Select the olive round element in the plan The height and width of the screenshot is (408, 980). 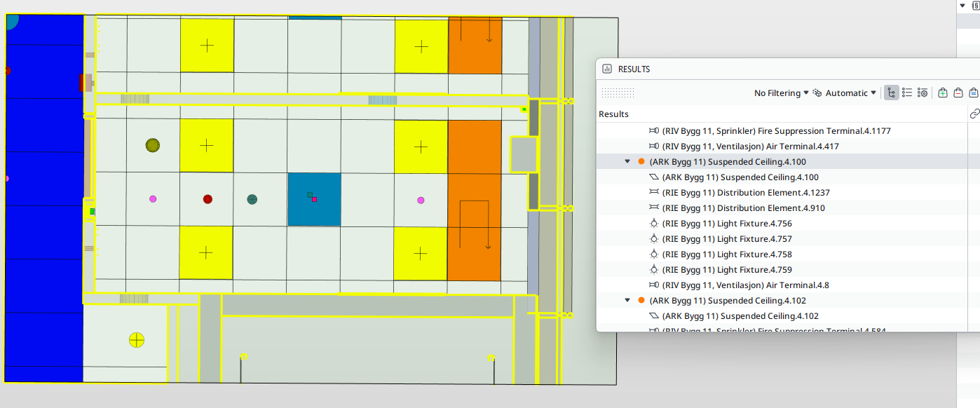(x=153, y=145)
